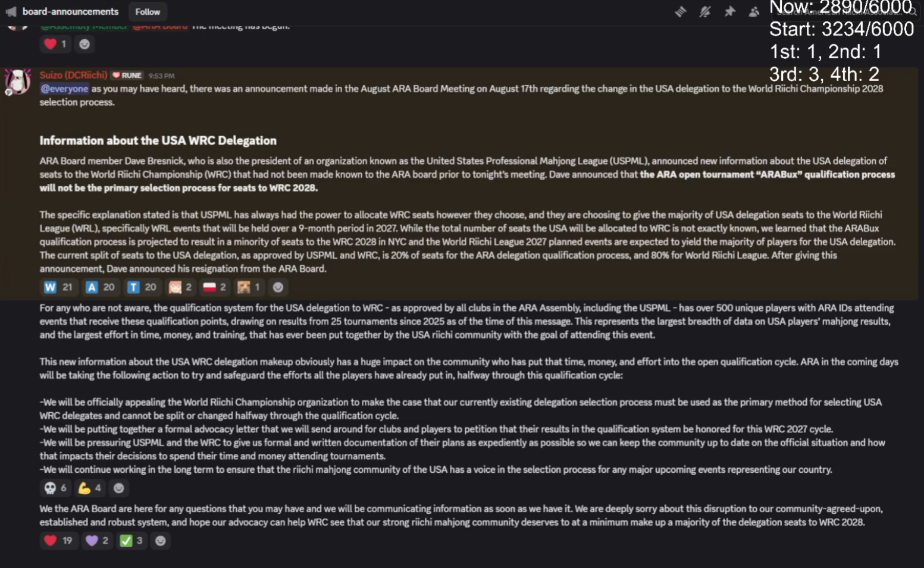Click the green checkmark reaction
This screenshot has width=924, height=568.
pos(131,541)
